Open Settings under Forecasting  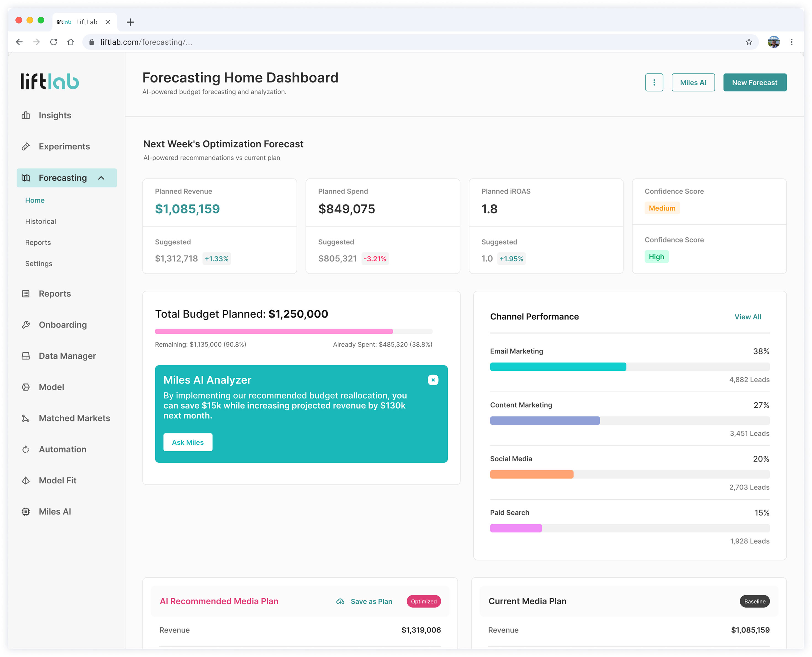(39, 263)
